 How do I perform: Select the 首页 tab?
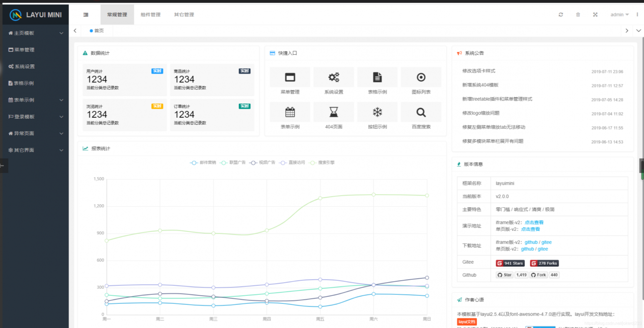(97, 31)
